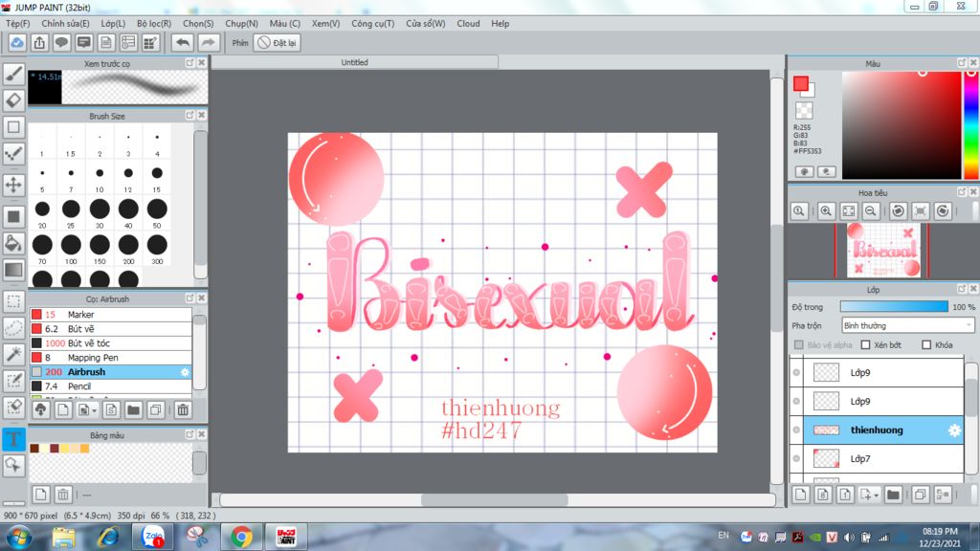The height and width of the screenshot is (551, 980).
Task: Hide the Lớp7 layer
Action: (796, 458)
